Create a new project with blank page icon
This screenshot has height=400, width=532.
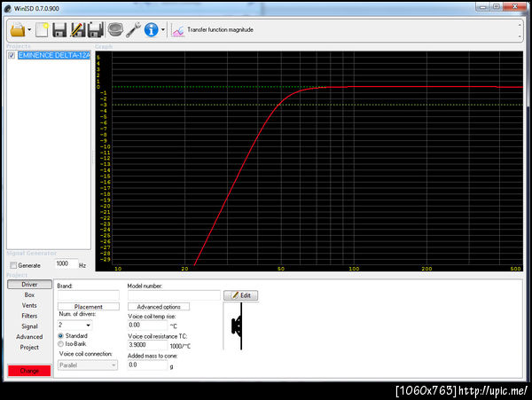(x=42, y=30)
